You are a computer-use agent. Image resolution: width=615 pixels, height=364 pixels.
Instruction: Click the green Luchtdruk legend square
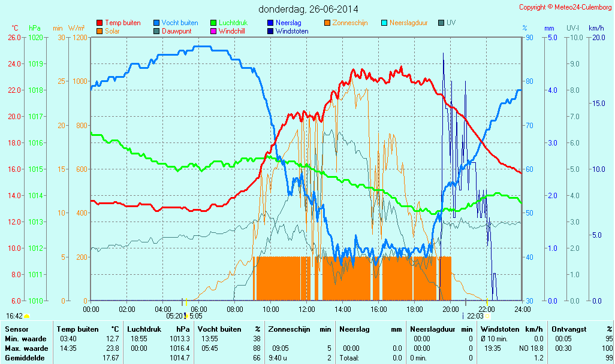[x=213, y=23]
